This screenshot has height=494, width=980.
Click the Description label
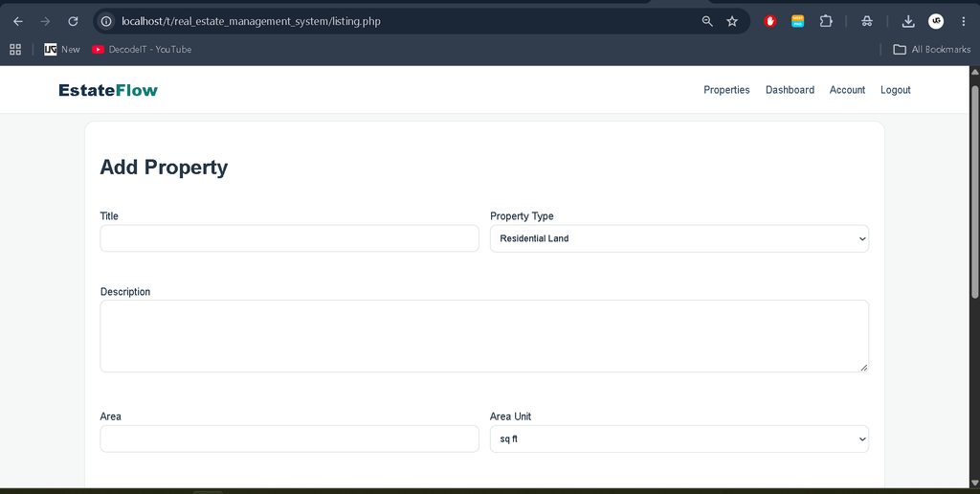[125, 292]
